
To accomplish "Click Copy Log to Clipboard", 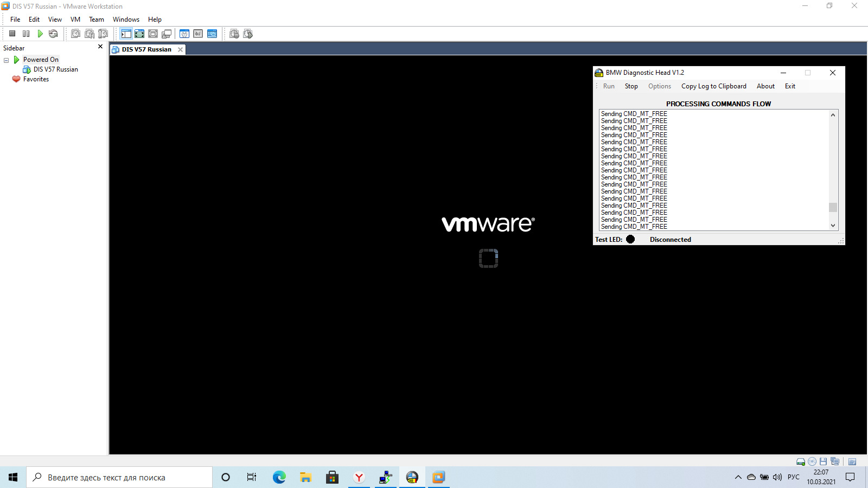I will pyautogui.click(x=714, y=86).
